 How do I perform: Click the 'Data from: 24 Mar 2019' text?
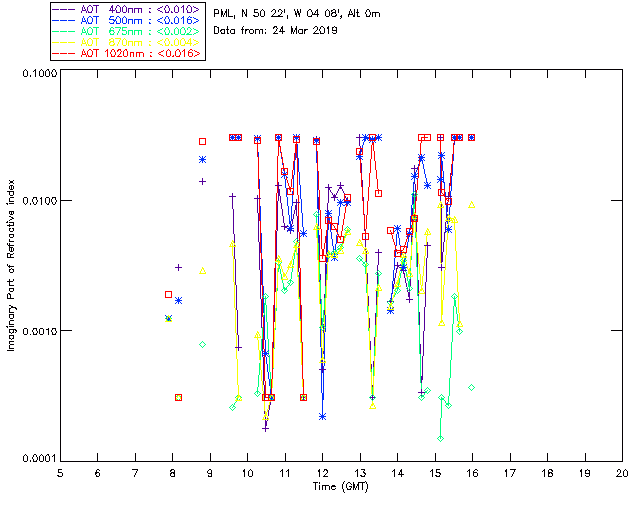tap(276, 31)
